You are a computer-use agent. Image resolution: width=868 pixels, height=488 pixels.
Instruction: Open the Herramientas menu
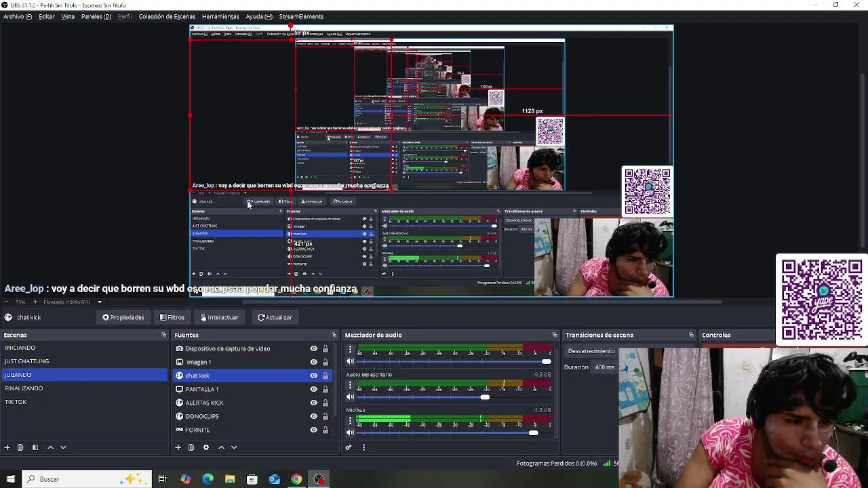pyautogui.click(x=220, y=16)
